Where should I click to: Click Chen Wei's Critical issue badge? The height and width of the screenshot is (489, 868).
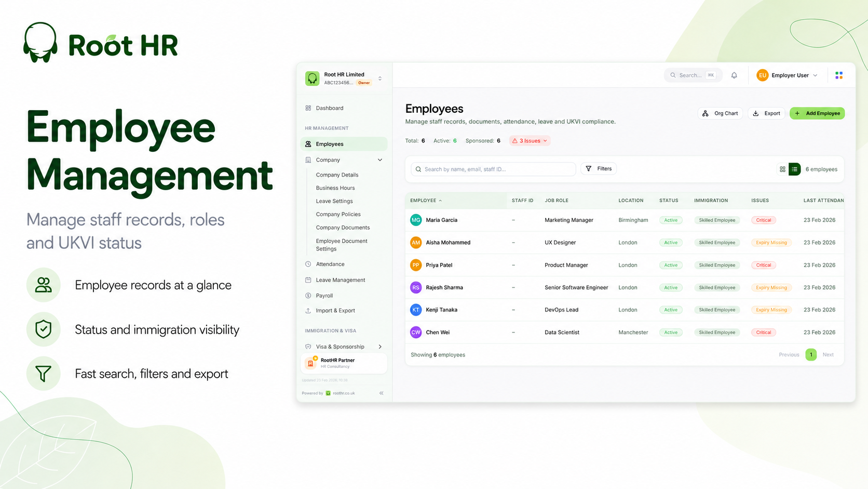tap(763, 333)
